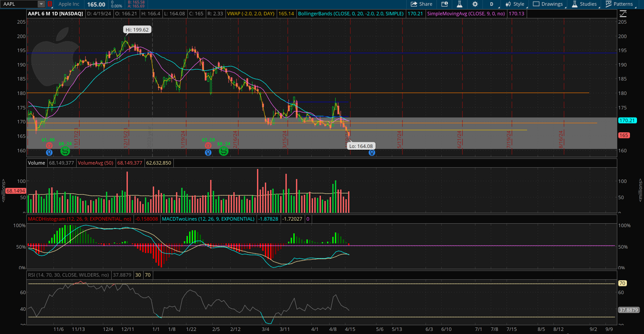Screen dimensions: 644x334
Task: Click the 1/22 date on time axis
Action: point(191,328)
